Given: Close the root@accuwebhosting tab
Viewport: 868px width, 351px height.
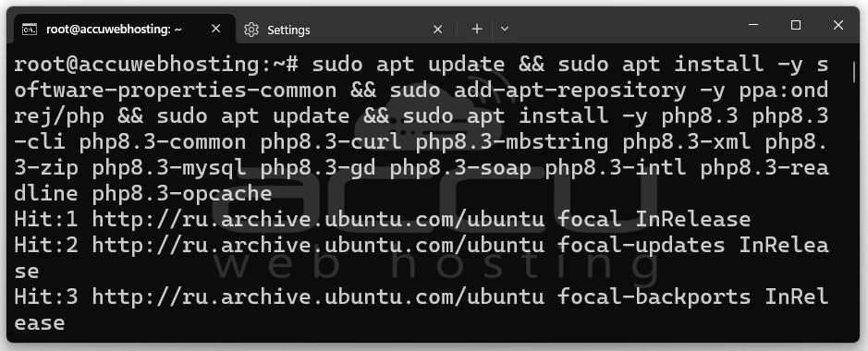Looking at the screenshot, I should pos(216,29).
